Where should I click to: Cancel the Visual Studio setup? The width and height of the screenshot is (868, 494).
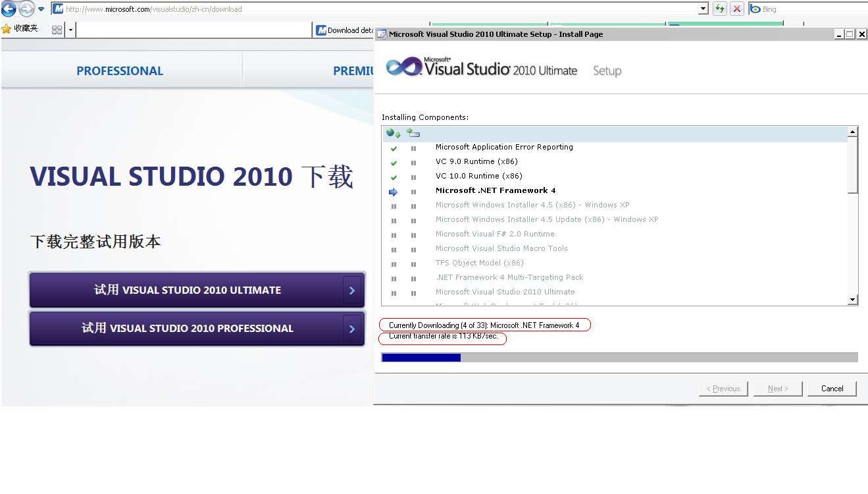click(x=832, y=389)
